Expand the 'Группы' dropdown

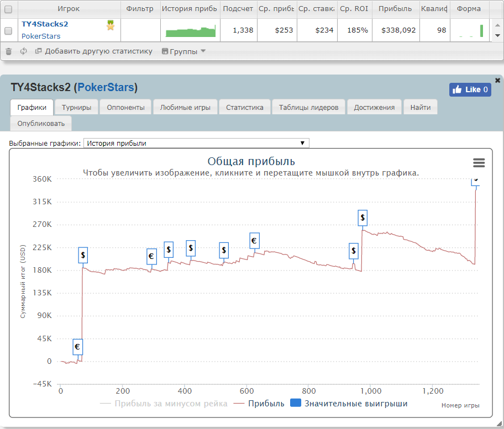coord(183,51)
